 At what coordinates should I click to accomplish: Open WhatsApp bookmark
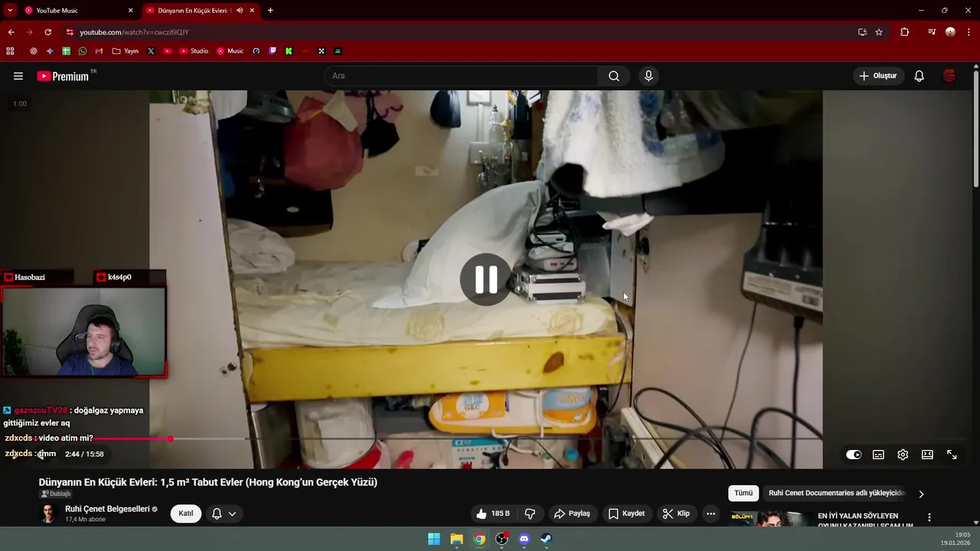tap(83, 51)
